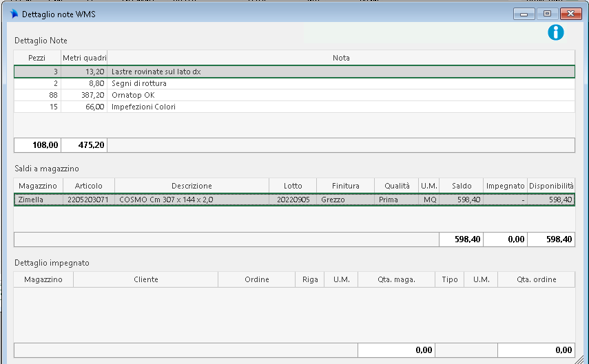Click the 15 pieces cell

coord(38,107)
